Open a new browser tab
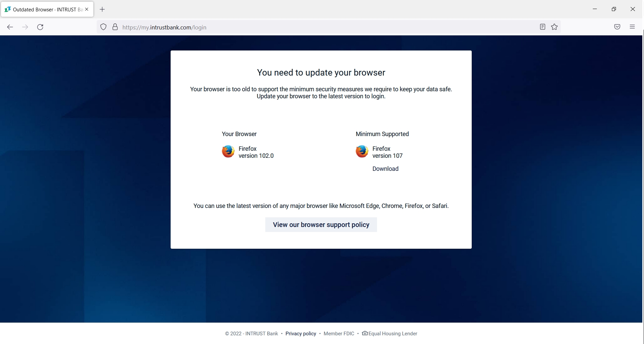Screen dimensions: 644x344 pyautogui.click(x=102, y=9)
